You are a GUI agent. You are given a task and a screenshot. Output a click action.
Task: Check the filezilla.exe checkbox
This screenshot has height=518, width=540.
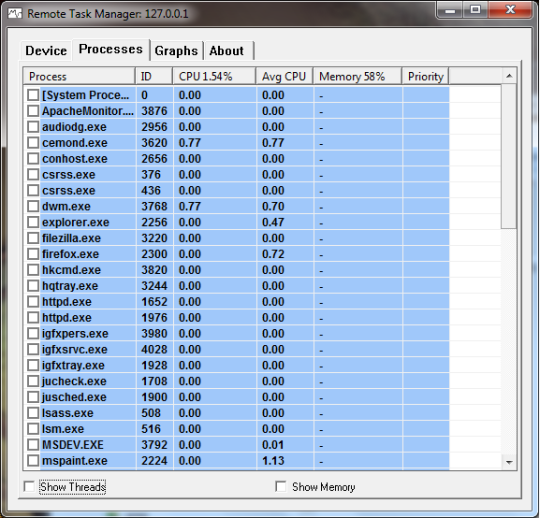[33, 238]
